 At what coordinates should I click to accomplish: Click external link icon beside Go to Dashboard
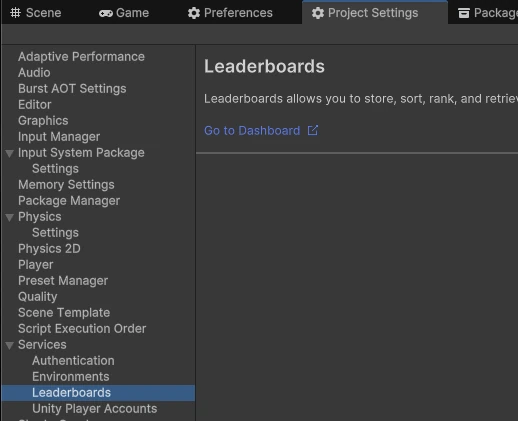tap(313, 130)
